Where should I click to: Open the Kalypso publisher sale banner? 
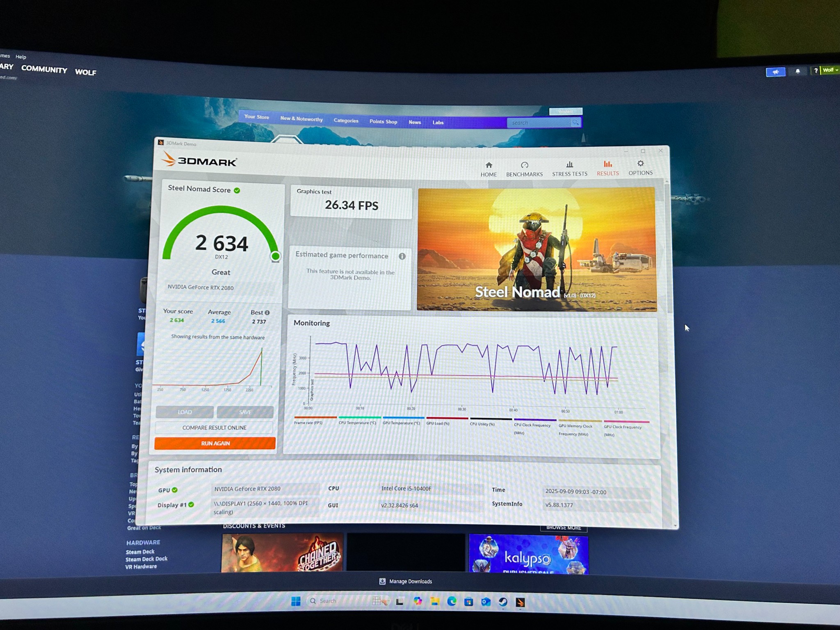click(529, 554)
